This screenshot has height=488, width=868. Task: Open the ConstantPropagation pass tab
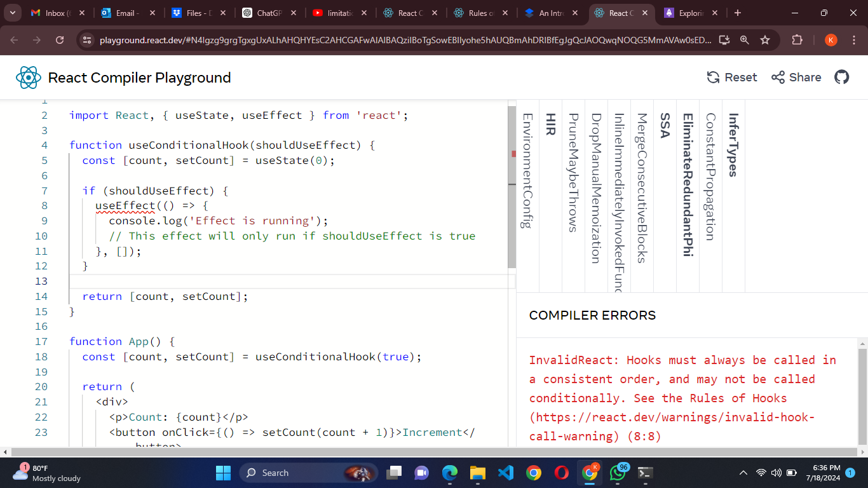click(710, 177)
